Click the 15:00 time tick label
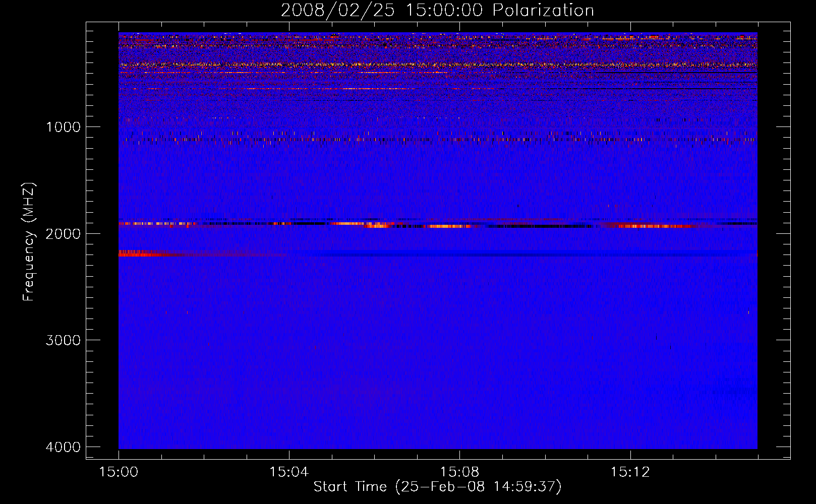Screen dimensions: 816x504 [119, 472]
